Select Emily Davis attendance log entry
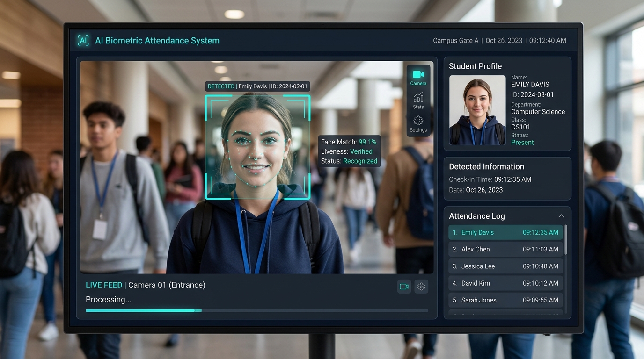 pyautogui.click(x=505, y=232)
